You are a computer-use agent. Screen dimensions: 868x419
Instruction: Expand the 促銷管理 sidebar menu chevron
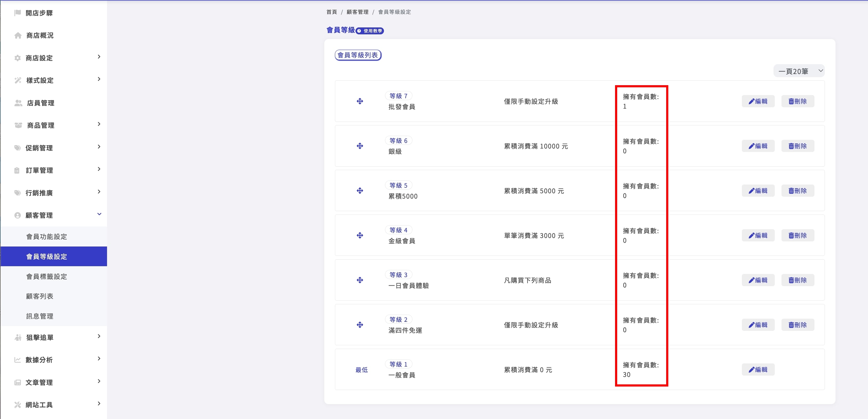pyautogui.click(x=99, y=146)
